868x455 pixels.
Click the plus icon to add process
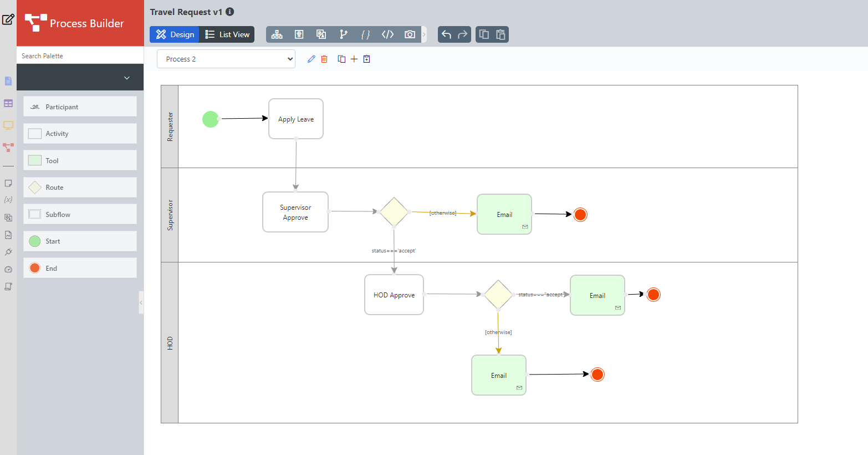coord(354,59)
